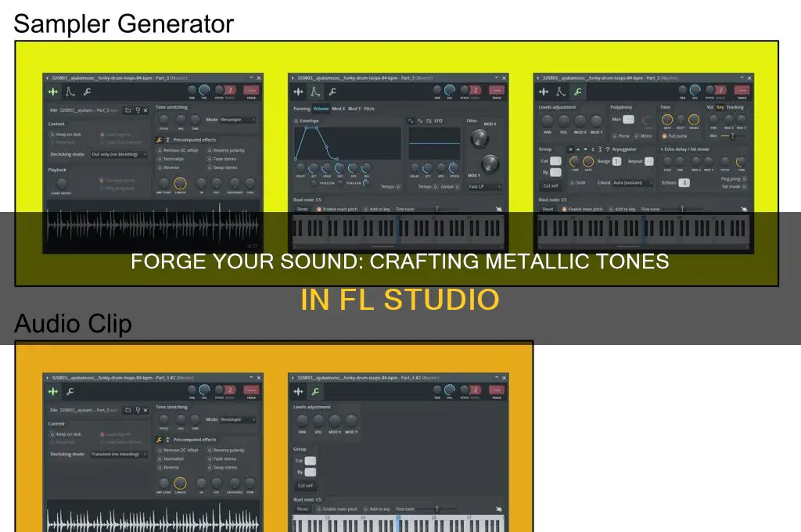
Task: Click the Cut self button in the Audio Clip window
Action: point(305,486)
